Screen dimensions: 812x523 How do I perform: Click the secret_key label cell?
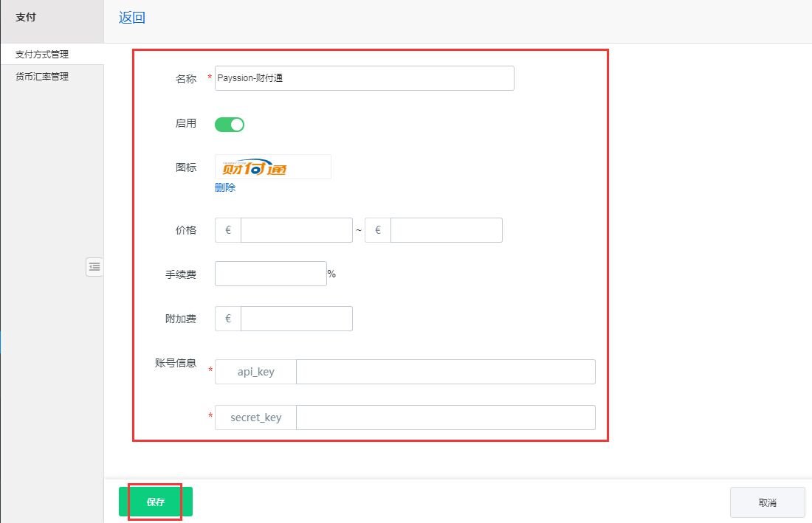pos(255,417)
